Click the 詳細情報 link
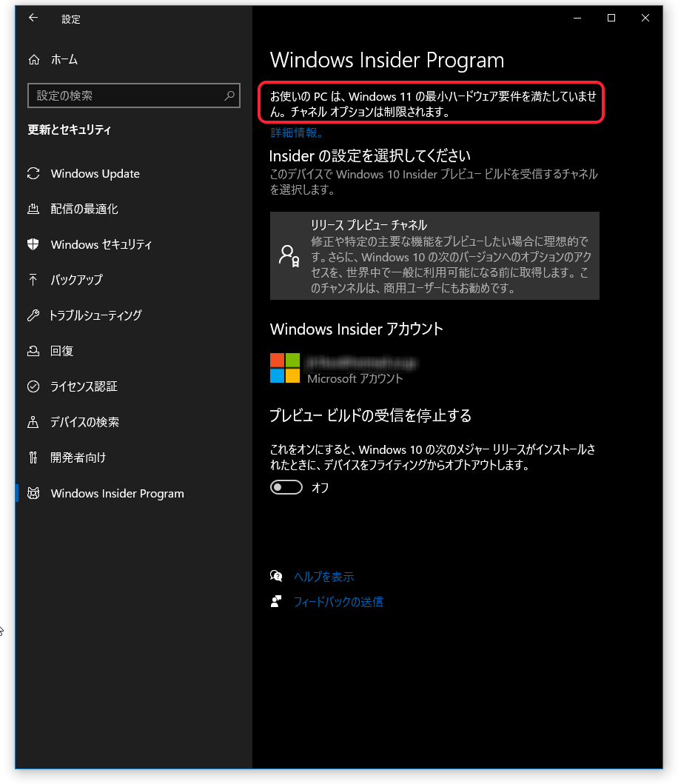678x784 pixels. (295, 133)
